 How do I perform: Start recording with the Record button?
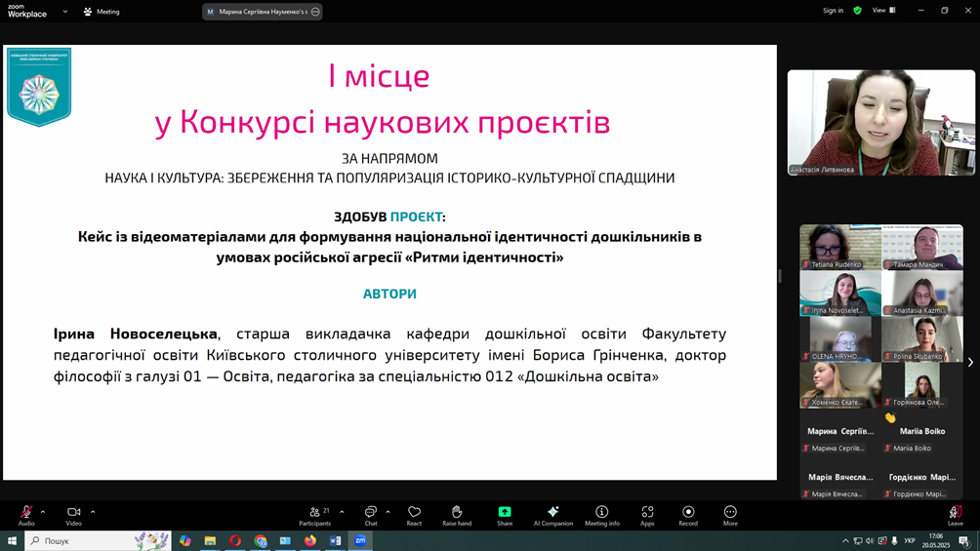[x=688, y=513]
